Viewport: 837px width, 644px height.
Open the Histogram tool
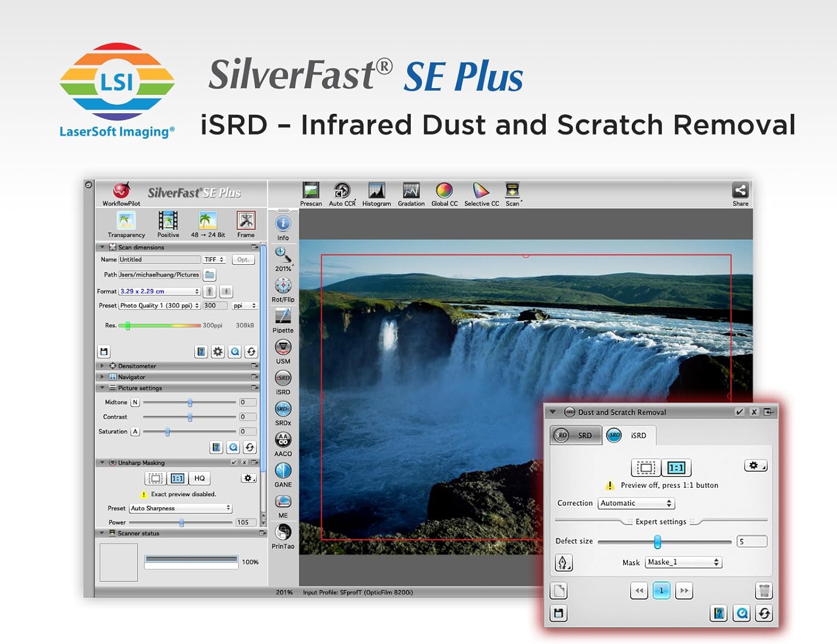tap(377, 191)
